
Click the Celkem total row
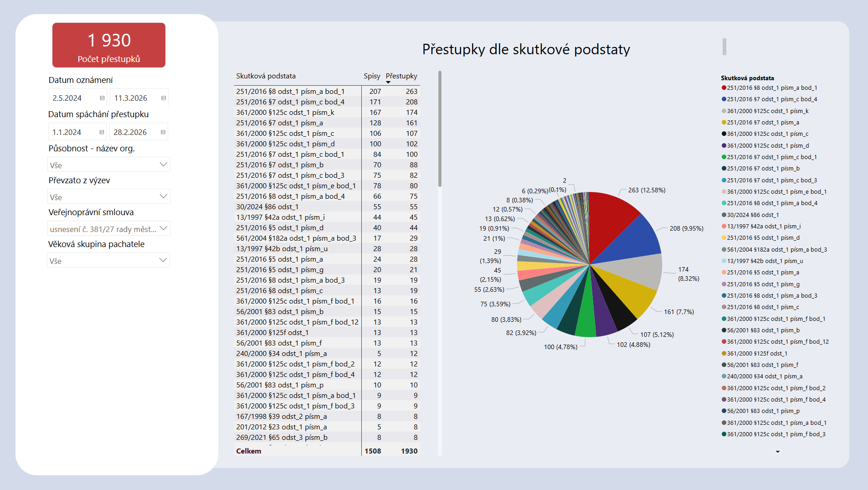coord(327,451)
